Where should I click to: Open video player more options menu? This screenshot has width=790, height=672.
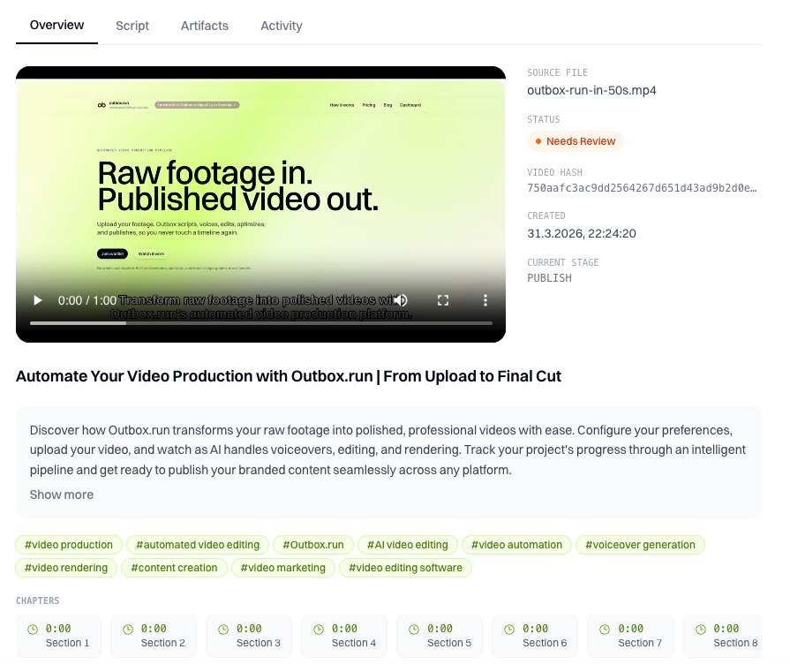pos(485,300)
